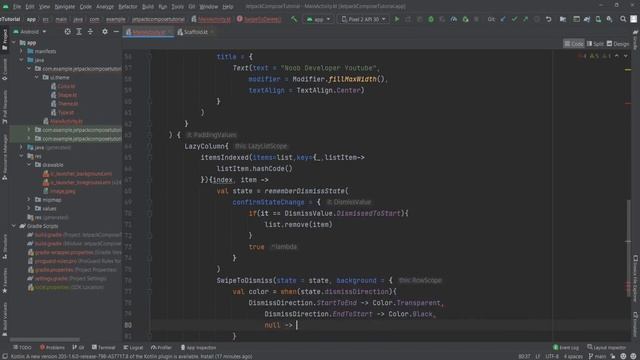Open Event Log window
This screenshot has width=640, height=360.
[566, 347]
